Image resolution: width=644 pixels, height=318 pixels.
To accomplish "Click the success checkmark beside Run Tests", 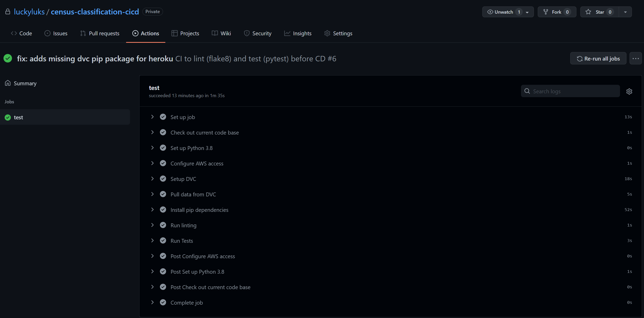I will coord(163,240).
